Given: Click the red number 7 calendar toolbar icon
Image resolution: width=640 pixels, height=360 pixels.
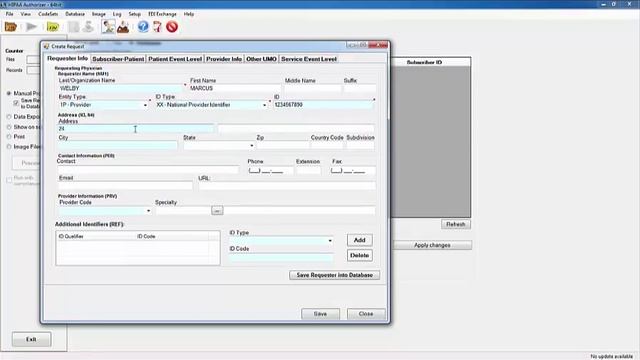Looking at the screenshot, I should click(157, 27).
